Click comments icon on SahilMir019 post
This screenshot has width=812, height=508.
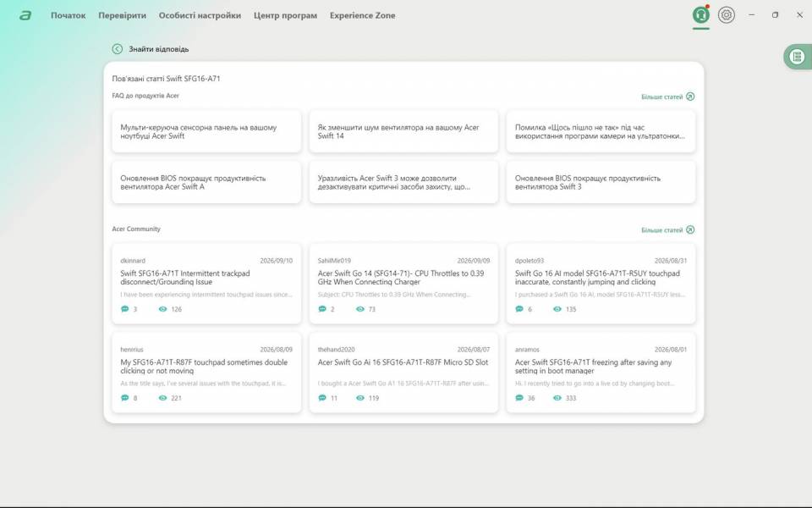tap(322, 309)
